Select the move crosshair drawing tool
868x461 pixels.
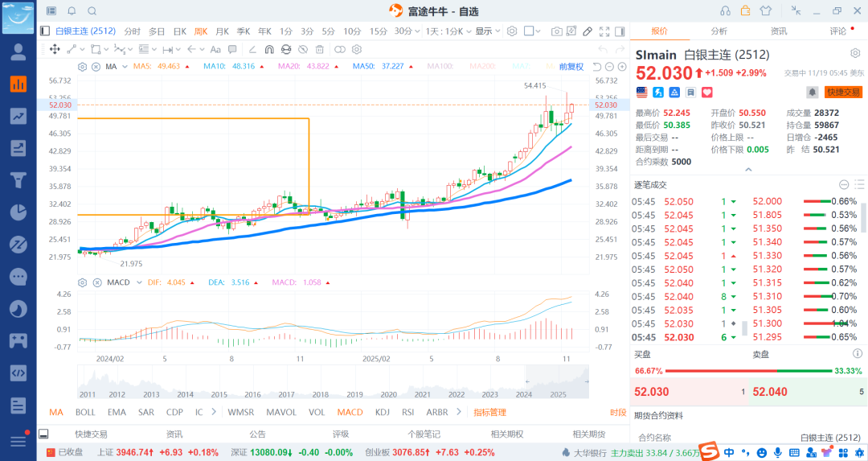pos(55,49)
